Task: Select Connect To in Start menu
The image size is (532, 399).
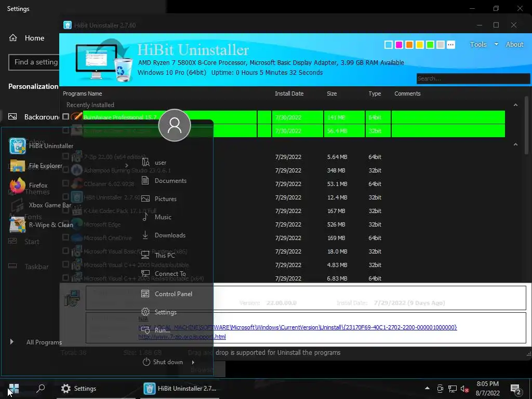Action: pyautogui.click(x=163, y=273)
